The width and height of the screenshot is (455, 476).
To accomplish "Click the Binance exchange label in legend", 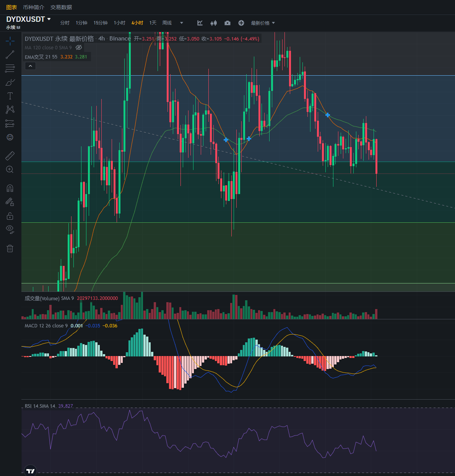I will tap(120, 39).
